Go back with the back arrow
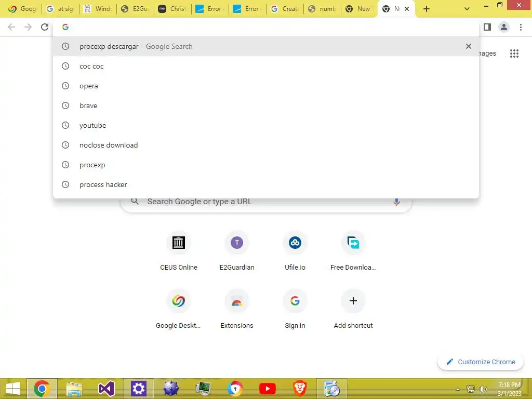 point(11,27)
